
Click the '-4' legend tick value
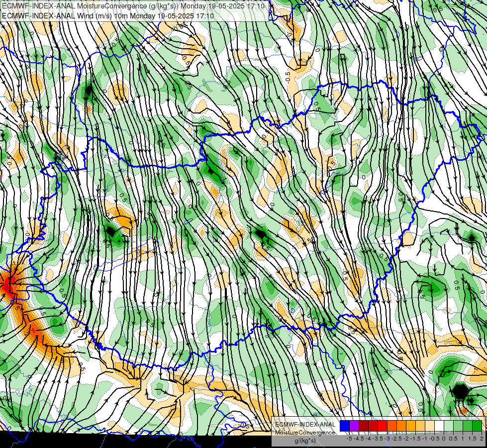(369, 439)
